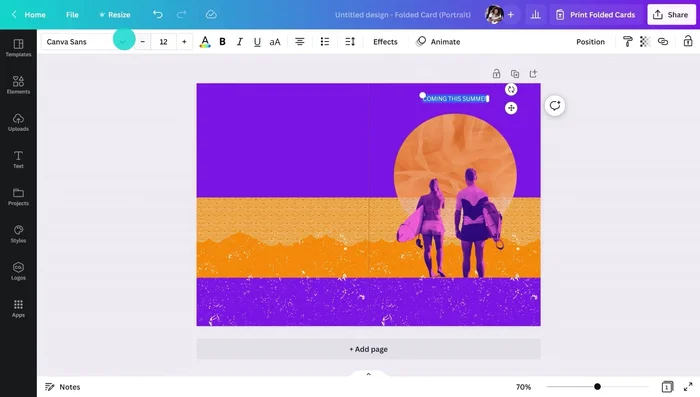Increase font size with plus button
The width and height of the screenshot is (700, 397).
[x=184, y=42]
